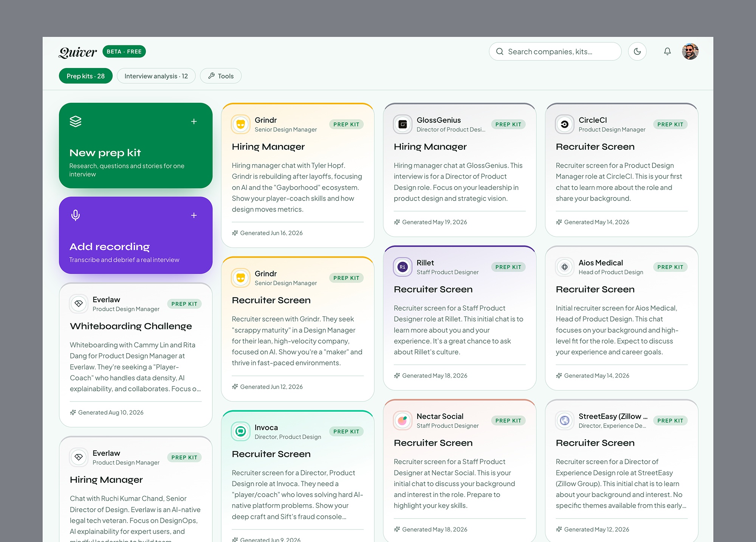
Task: Click the StreetEasy company logo
Action: [x=565, y=420]
